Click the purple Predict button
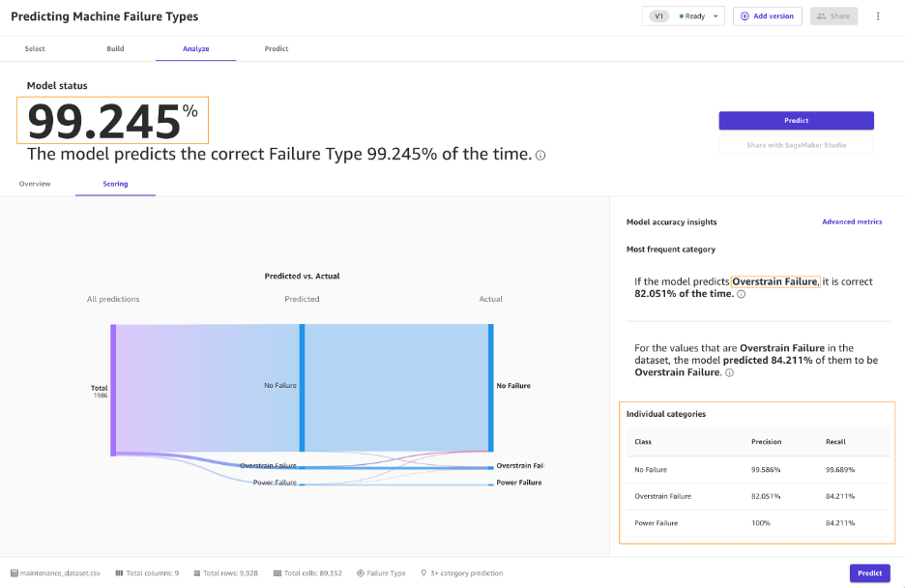Viewport: 905px width, 588px height. coord(796,120)
